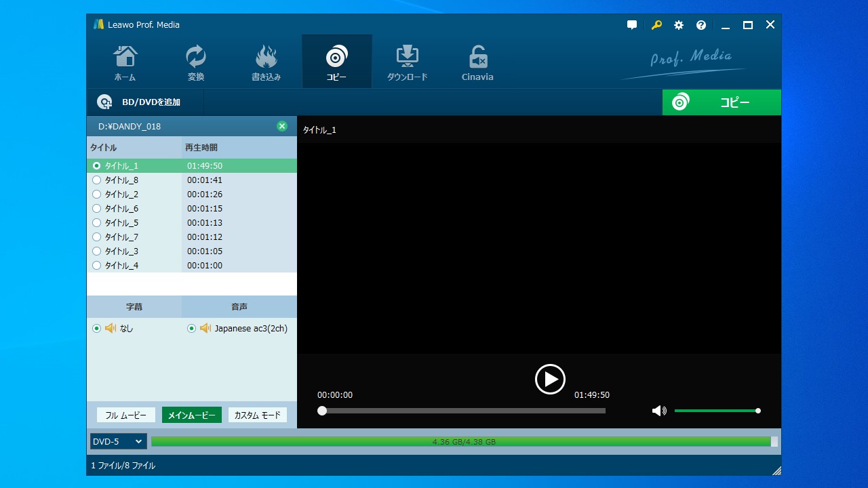The height and width of the screenshot is (488, 868).
Task: Click duration 00:01:13 of タイトル_5
Action: point(205,222)
